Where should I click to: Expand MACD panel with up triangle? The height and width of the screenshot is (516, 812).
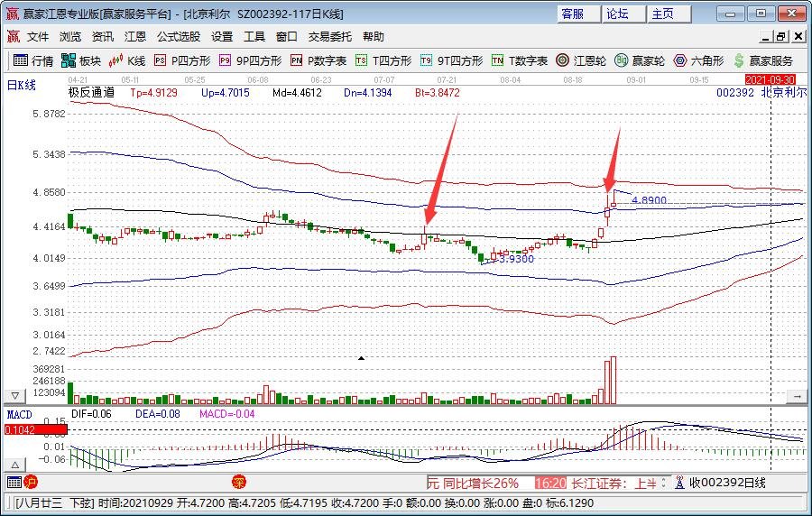tap(15, 465)
